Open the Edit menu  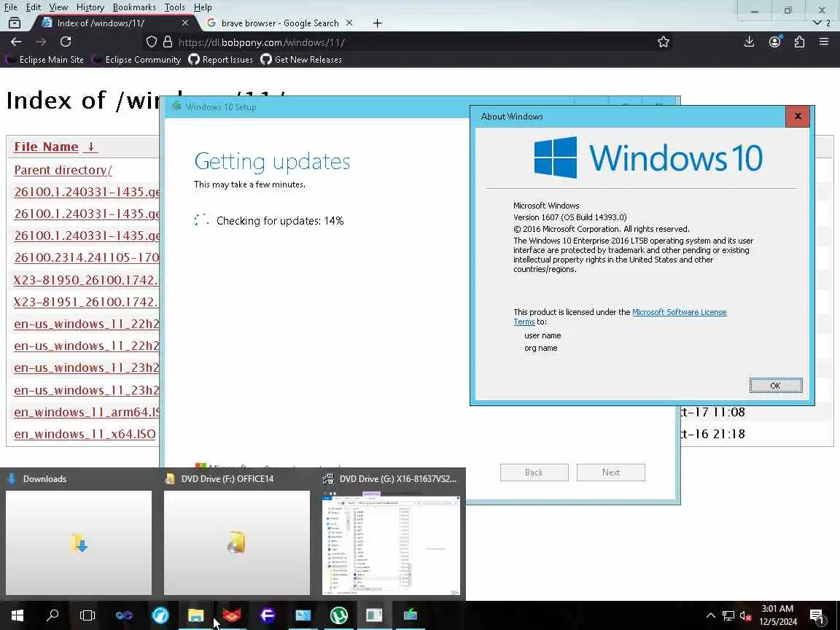click(34, 7)
